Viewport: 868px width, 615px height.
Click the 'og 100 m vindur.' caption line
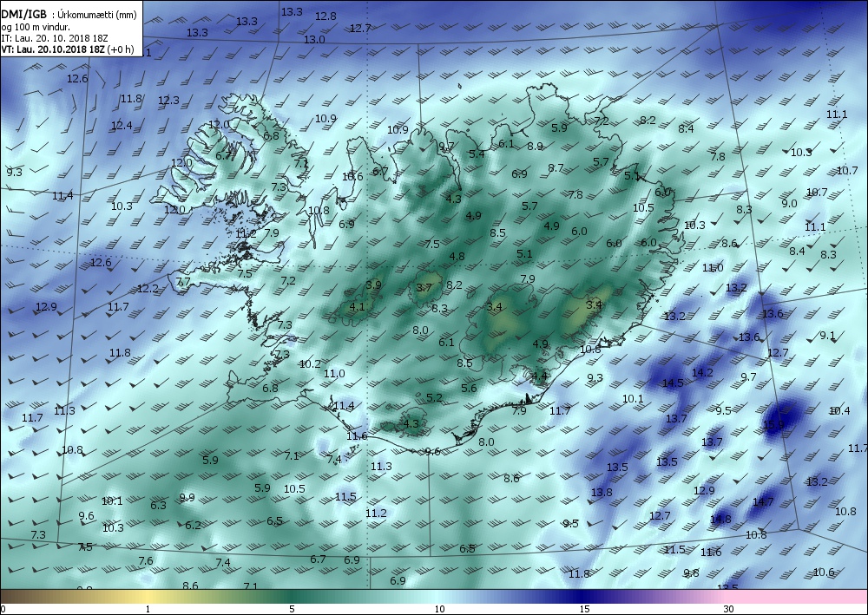[36, 27]
